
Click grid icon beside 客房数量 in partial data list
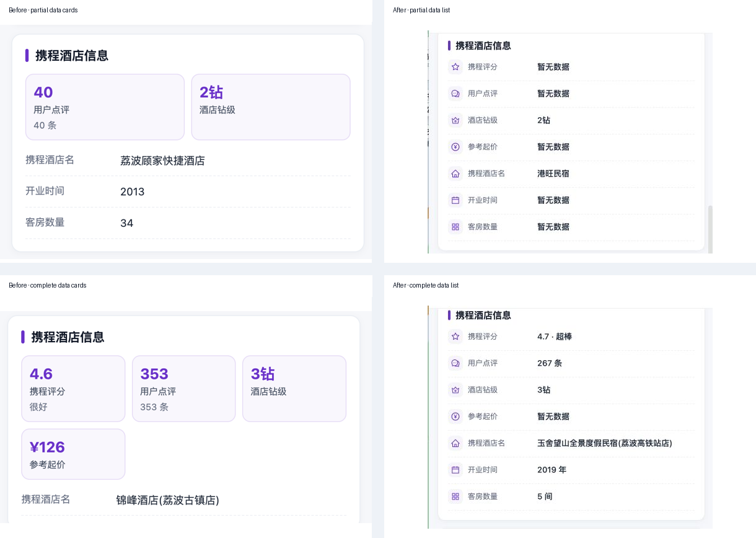click(x=455, y=227)
